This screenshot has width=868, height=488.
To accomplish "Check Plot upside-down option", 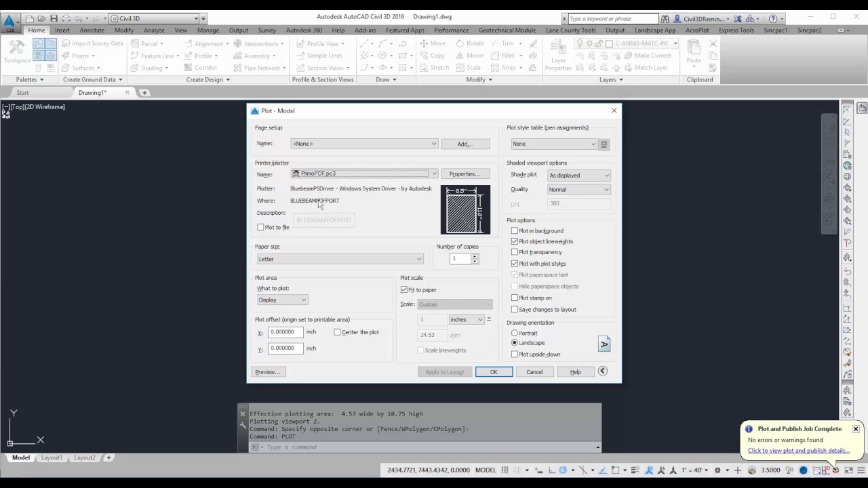I will pos(514,354).
